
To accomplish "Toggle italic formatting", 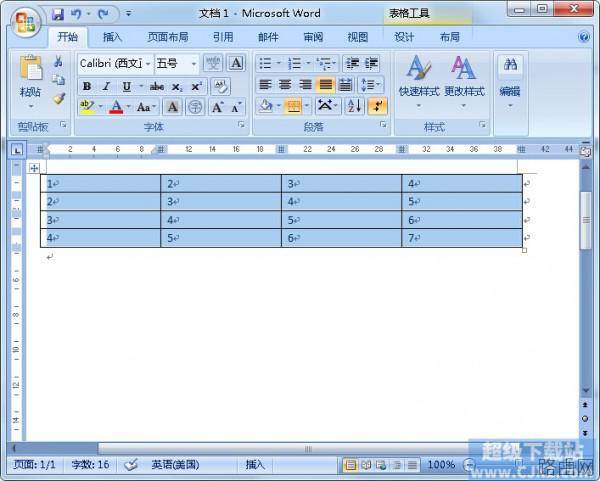I will 106,86.
